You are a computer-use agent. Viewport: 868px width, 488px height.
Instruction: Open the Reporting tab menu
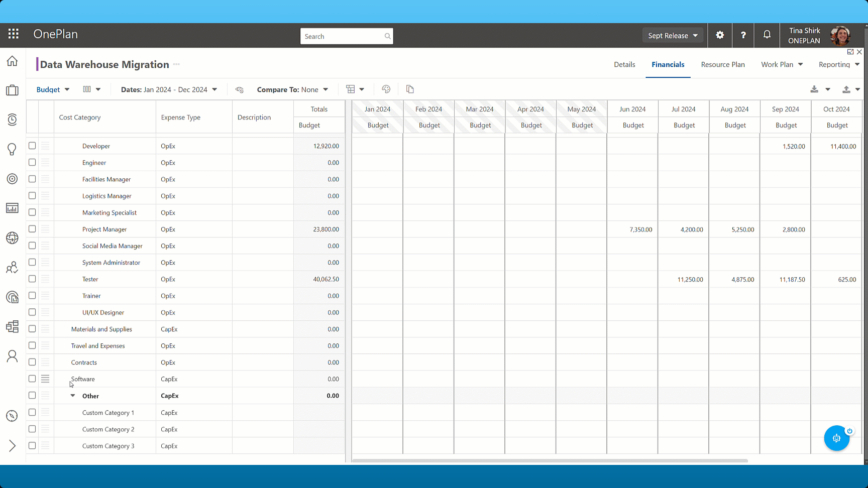839,64
